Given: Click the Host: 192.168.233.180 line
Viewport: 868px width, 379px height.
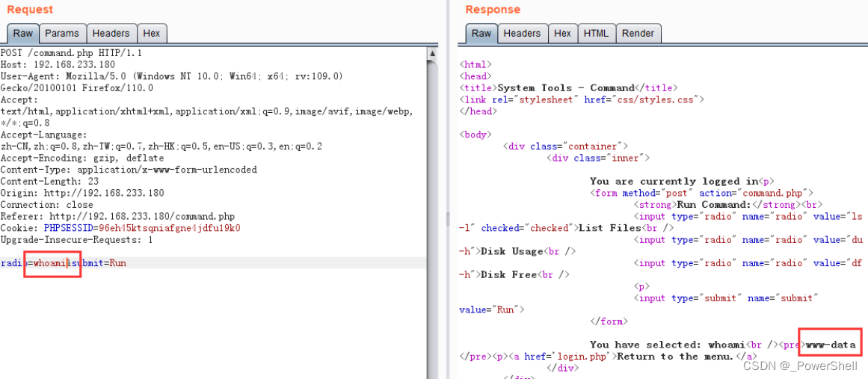Looking at the screenshot, I should pyautogui.click(x=58, y=65).
